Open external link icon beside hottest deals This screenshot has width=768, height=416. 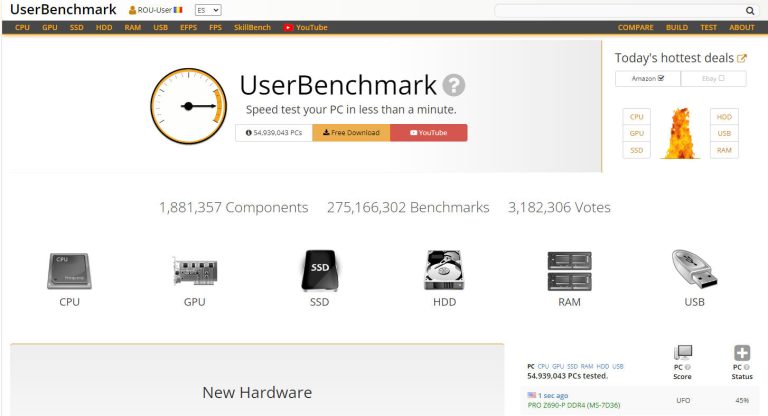coord(742,58)
